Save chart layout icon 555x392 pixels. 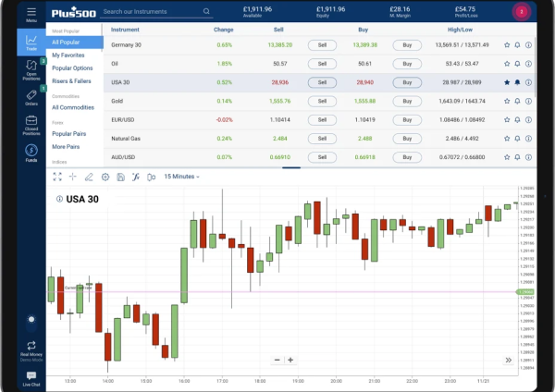point(120,177)
